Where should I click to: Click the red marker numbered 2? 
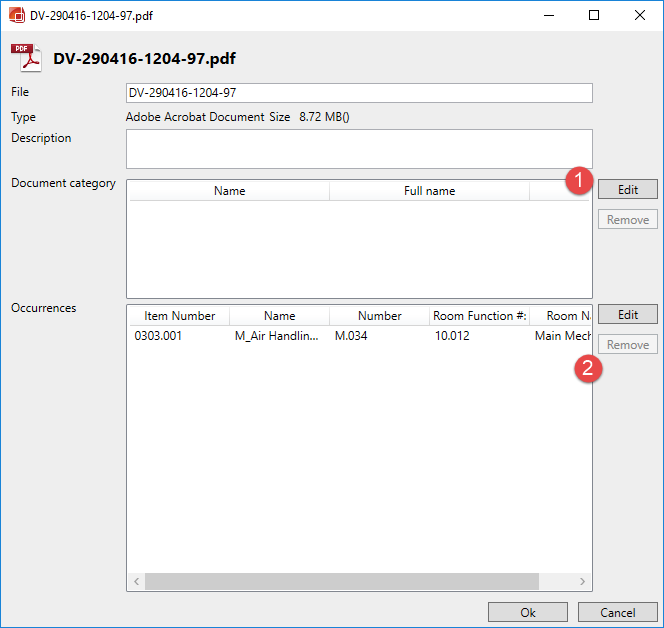click(591, 368)
